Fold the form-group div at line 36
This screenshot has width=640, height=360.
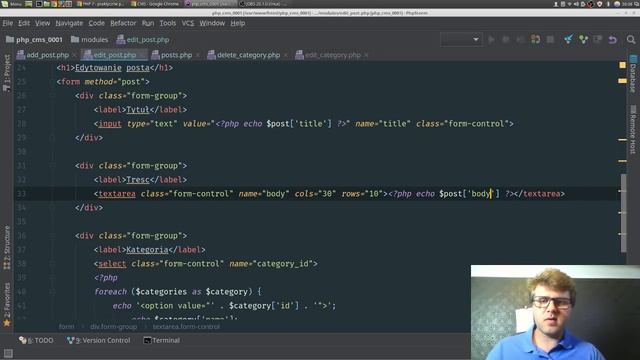pyautogui.click(x=52, y=236)
